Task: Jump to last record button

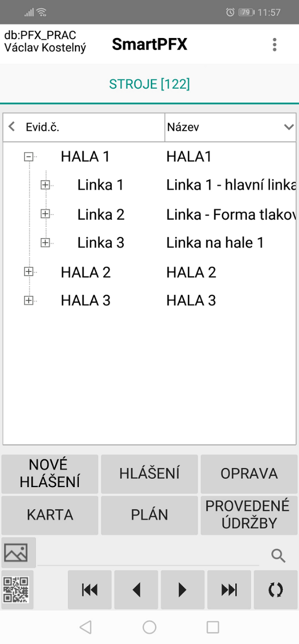Action: pos(229,590)
